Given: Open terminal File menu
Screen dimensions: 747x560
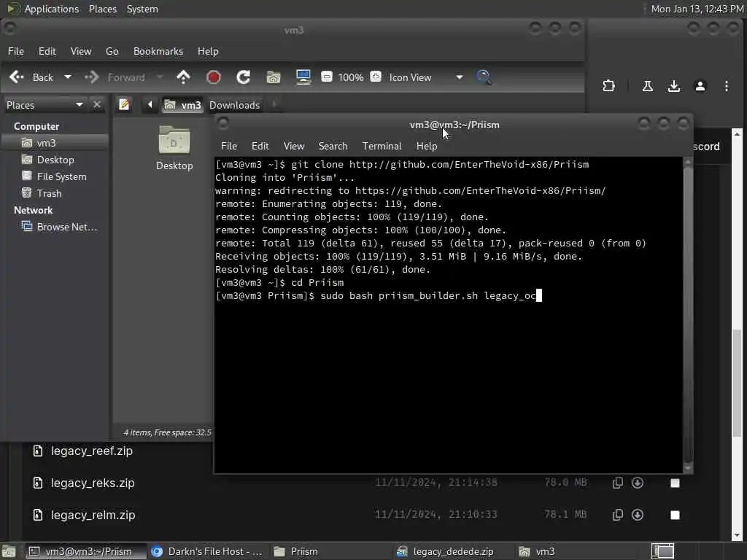Looking at the screenshot, I should (229, 146).
